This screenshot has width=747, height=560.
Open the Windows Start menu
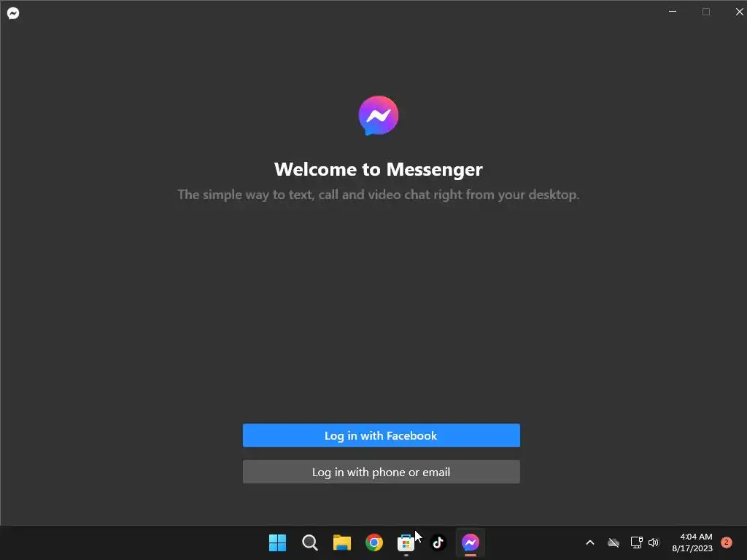[277, 542]
